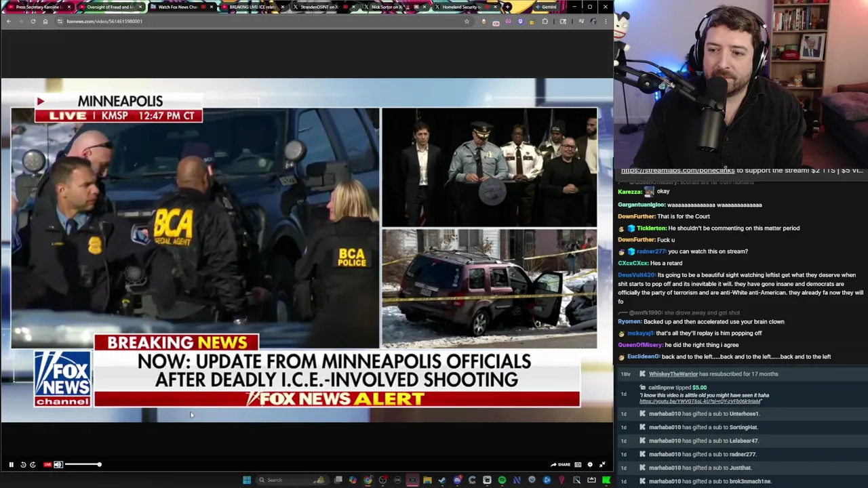
Task: Click chat username Ticklerton
Action: click(651, 228)
